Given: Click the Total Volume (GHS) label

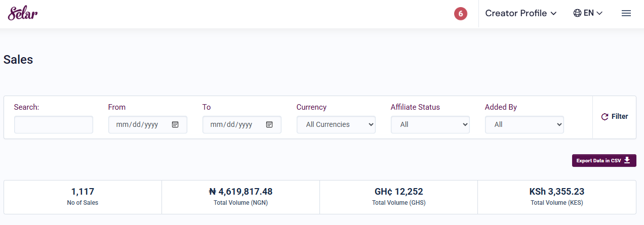Looking at the screenshot, I should tap(398, 203).
